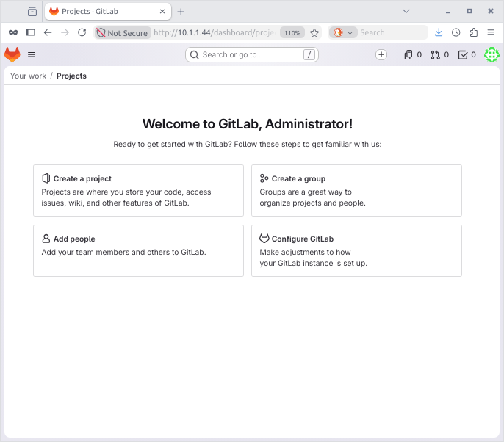Bookmark this page with the star

314,33
